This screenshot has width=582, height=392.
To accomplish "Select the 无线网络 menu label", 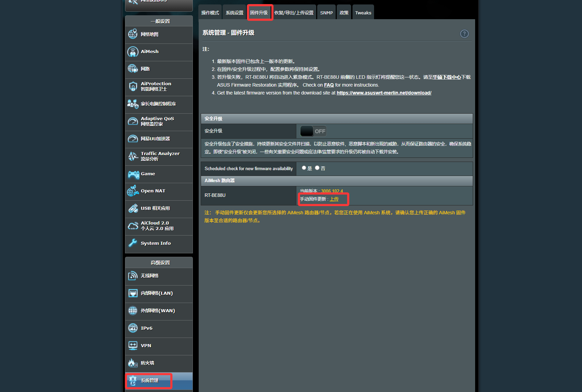I will (x=150, y=276).
